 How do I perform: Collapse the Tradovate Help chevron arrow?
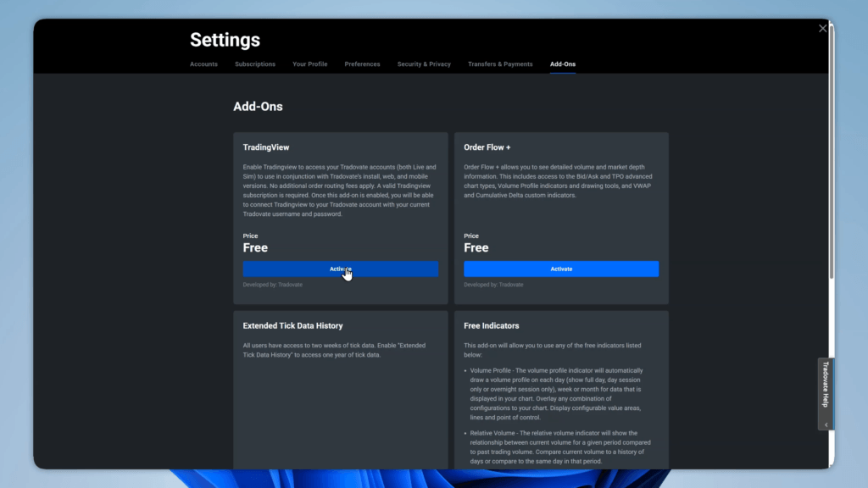[x=826, y=424]
